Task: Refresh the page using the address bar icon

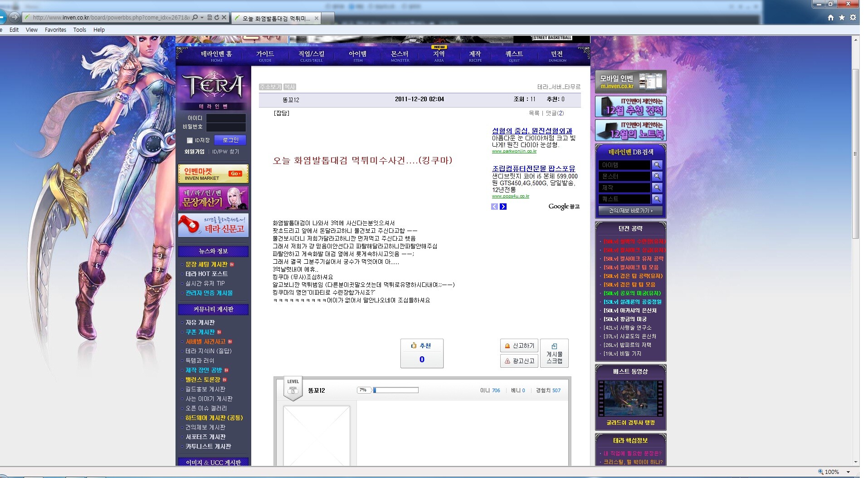Action: pos(217,18)
